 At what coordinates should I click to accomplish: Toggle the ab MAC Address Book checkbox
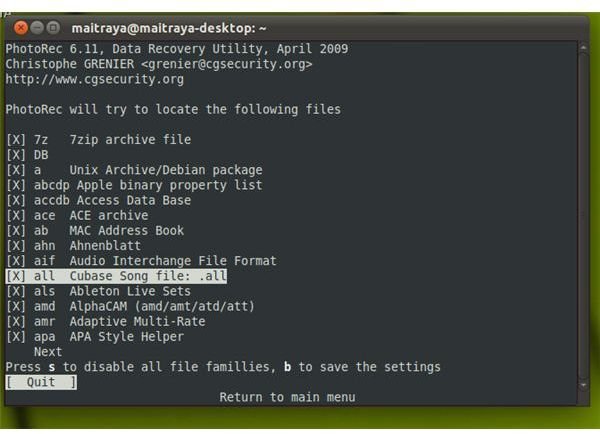pos(16,231)
